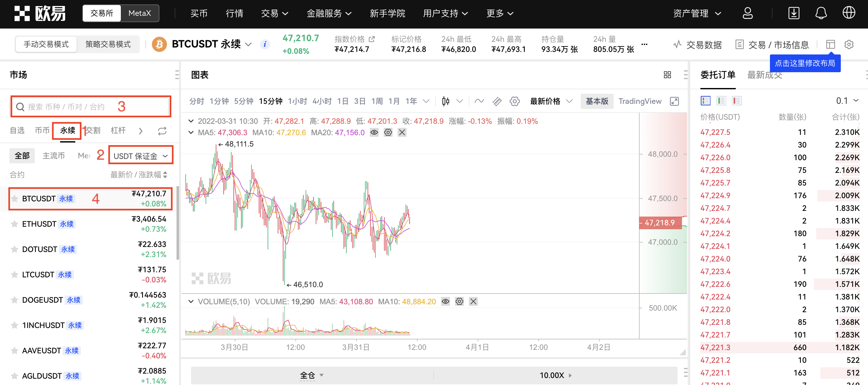Favorite BTCUSDT with its star
Screen dimensions: 868x385
click(x=14, y=199)
